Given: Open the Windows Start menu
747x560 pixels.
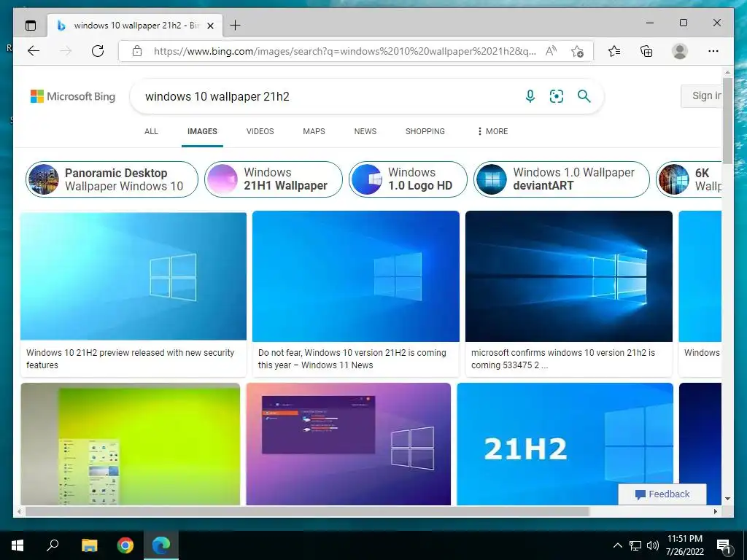Looking at the screenshot, I should coord(18,545).
